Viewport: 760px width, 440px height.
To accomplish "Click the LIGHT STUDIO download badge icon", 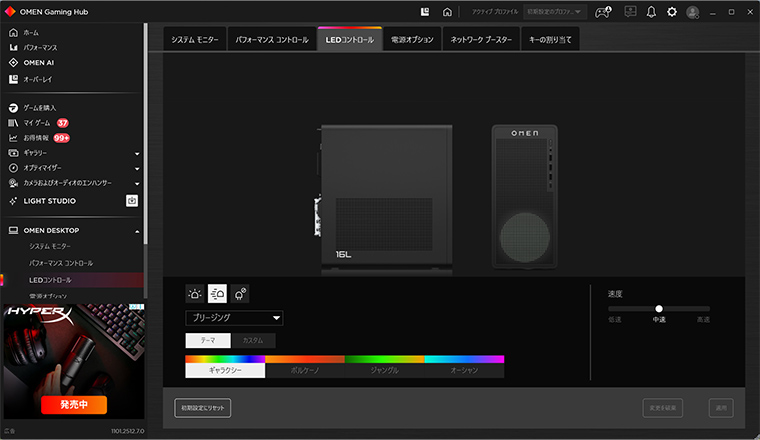I will tap(132, 201).
